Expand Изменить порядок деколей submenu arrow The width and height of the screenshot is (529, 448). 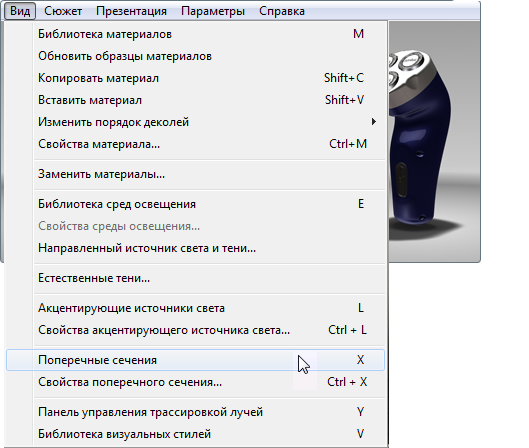click(x=373, y=122)
